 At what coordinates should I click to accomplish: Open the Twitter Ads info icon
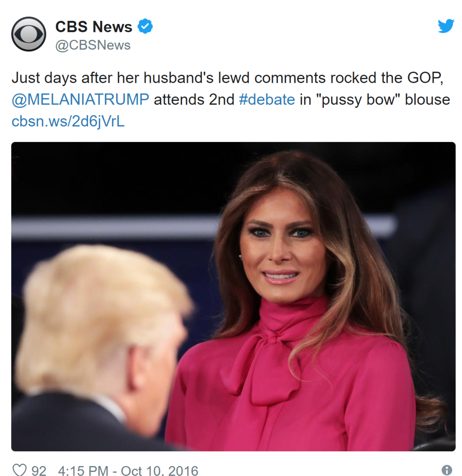click(447, 470)
